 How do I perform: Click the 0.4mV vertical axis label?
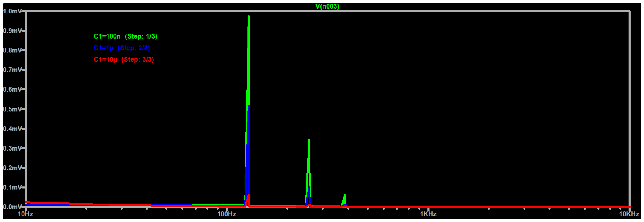(x=12, y=129)
